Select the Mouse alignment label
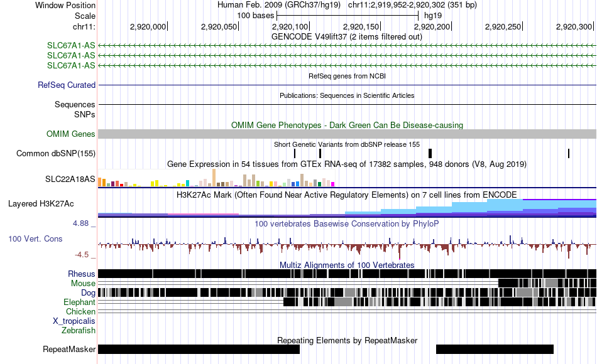Screen dimensions: 597x364 [x=83, y=284]
